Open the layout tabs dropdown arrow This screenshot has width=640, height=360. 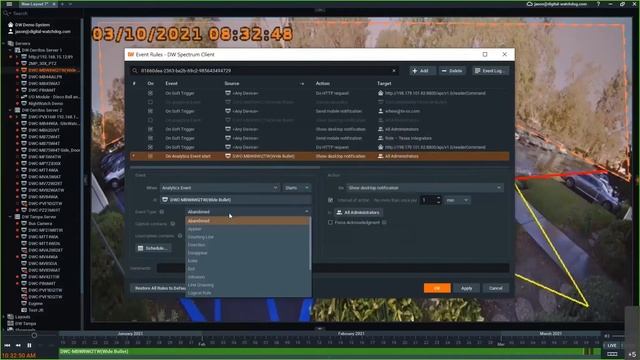pyautogui.click(x=70, y=4)
